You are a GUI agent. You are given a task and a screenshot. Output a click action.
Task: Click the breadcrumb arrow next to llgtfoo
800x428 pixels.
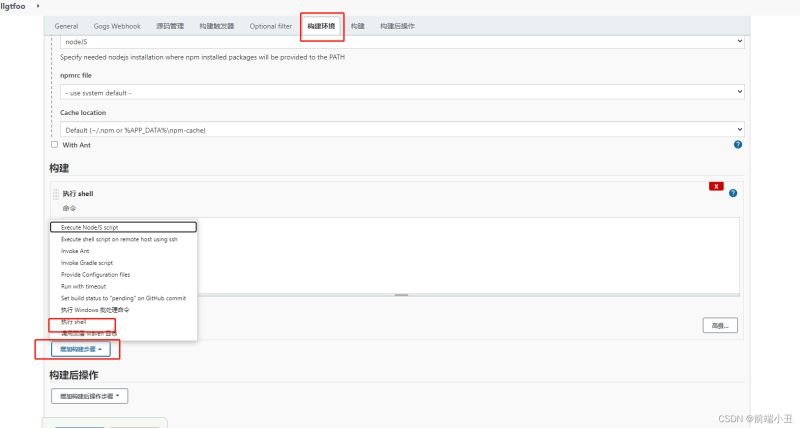[38, 6]
